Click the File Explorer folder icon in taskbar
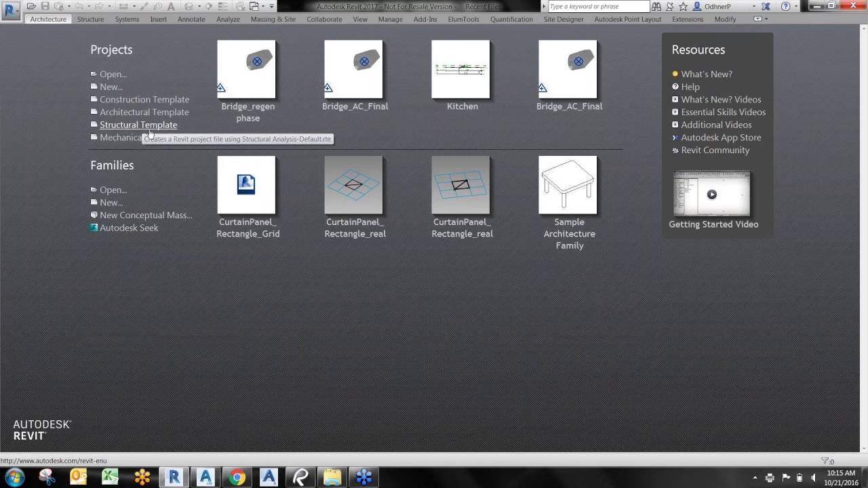The width and height of the screenshot is (868, 488). pos(332,477)
